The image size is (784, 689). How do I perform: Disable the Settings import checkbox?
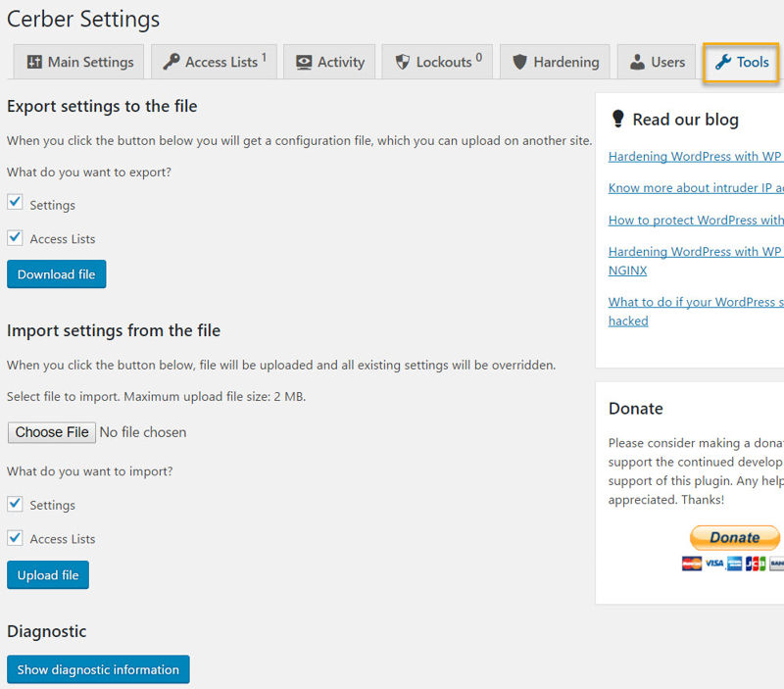click(x=15, y=503)
